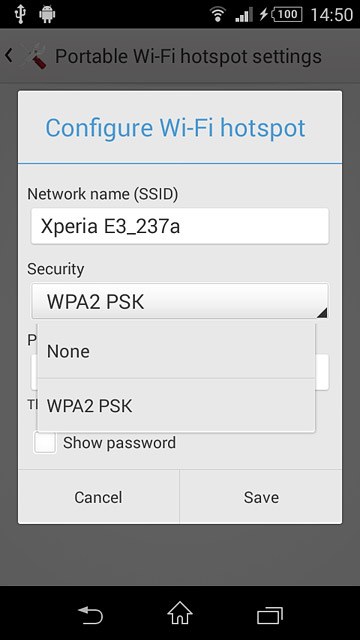This screenshot has width=360, height=640.
Task: Save the hotspot configuration
Action: [261, 497]
